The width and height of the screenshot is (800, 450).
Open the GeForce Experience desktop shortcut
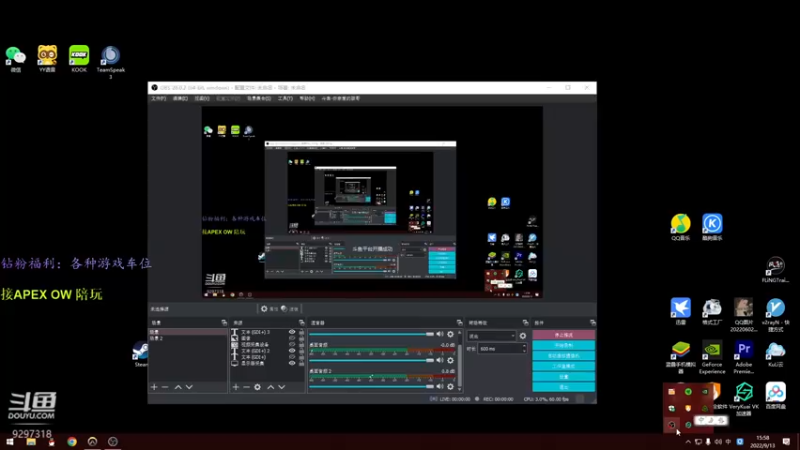[712, 357]
